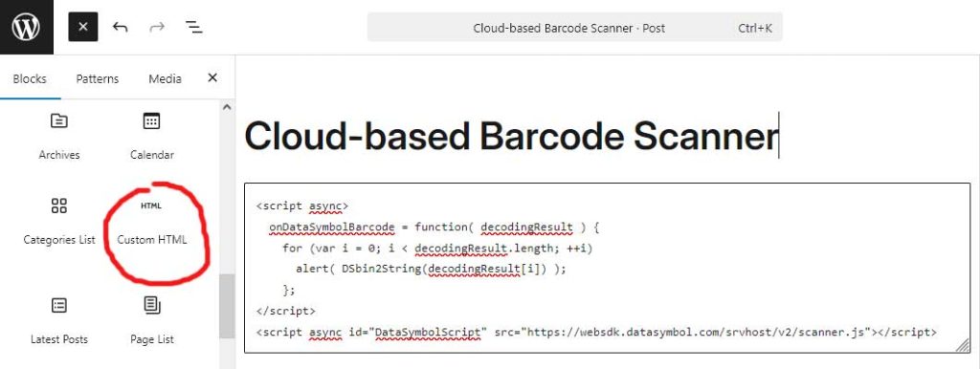The image size is (980, 369).
Task: Open the document overview list view
Action: 193,28
